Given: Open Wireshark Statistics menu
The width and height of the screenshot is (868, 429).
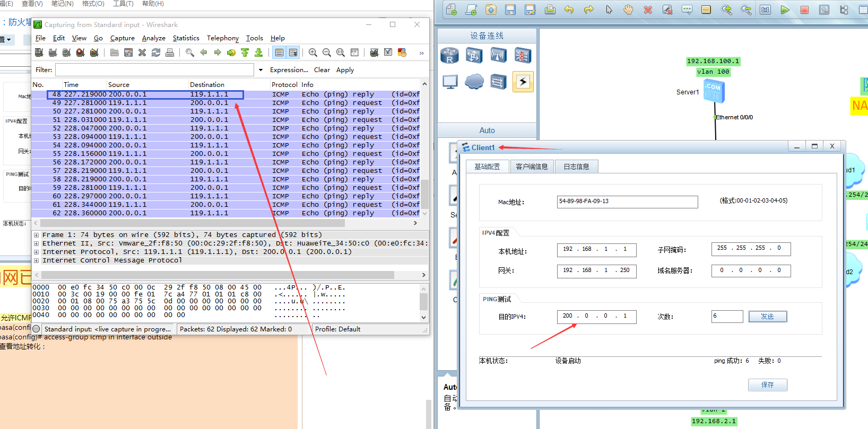Looking at the screenshot, I should pos(186,38).
